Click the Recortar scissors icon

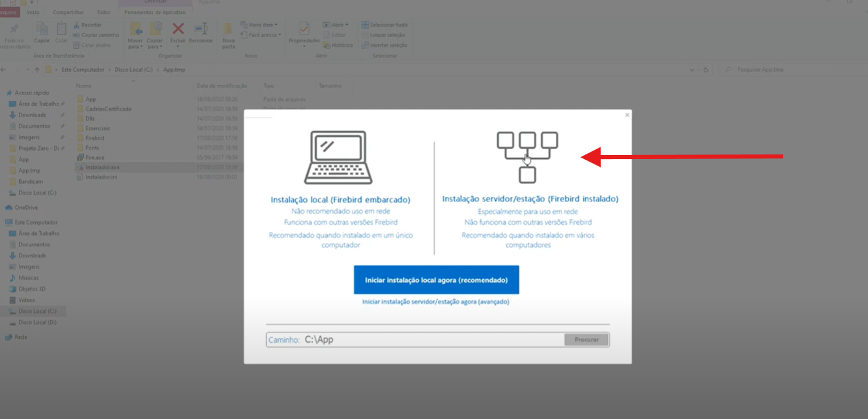(77, 25)
